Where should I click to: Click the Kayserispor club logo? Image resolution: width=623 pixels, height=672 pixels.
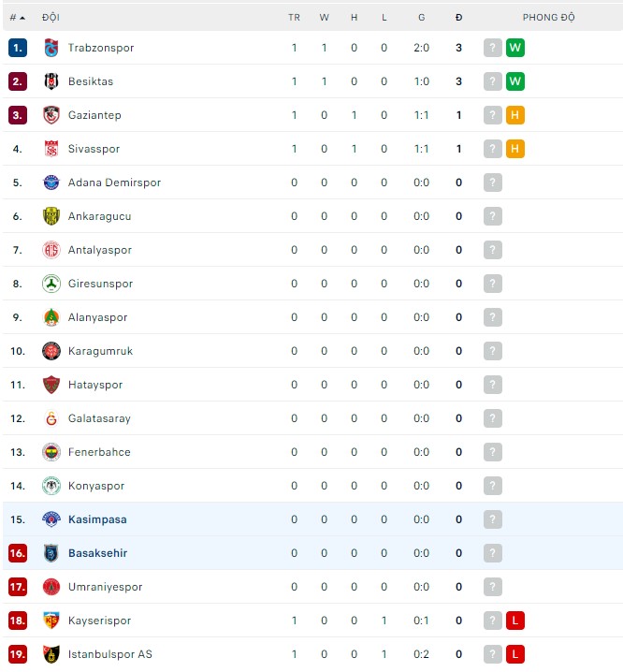tap(51, 621)
